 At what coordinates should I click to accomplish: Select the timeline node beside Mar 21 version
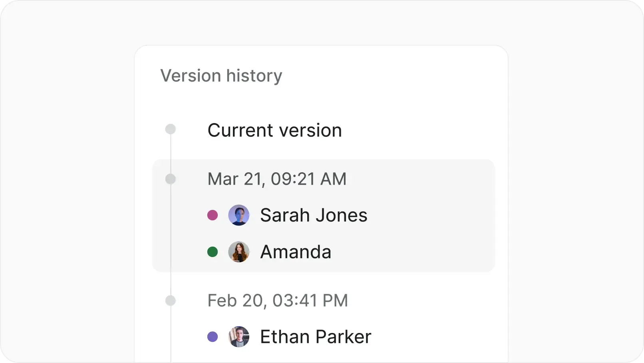[x=171, y=179]
